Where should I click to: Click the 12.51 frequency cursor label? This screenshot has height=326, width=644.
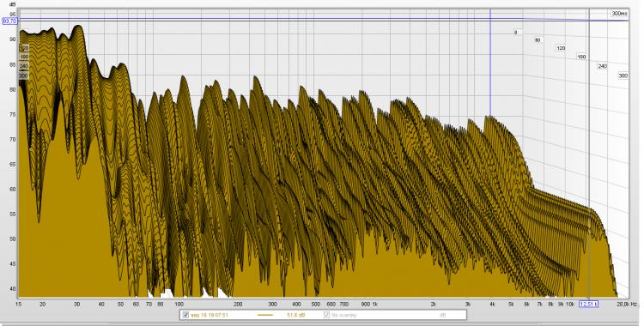[588, 304]
